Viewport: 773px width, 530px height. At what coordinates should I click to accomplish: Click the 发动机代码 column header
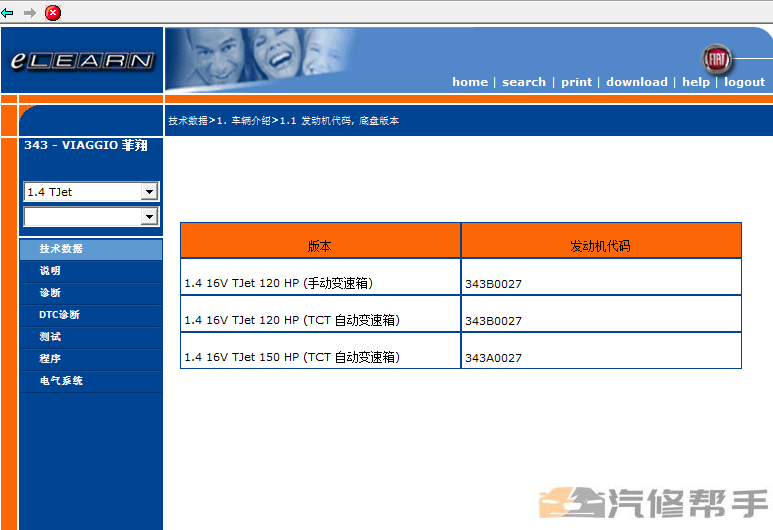click(x=601, y=241)
